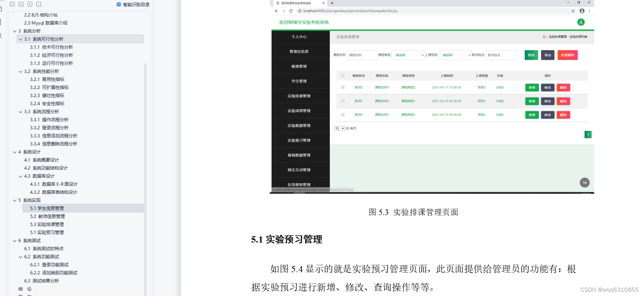Jump to 4.3.1 数据库 E-R 图设计 in outline
The image size is (644, 296).
[x=54, y=184]
